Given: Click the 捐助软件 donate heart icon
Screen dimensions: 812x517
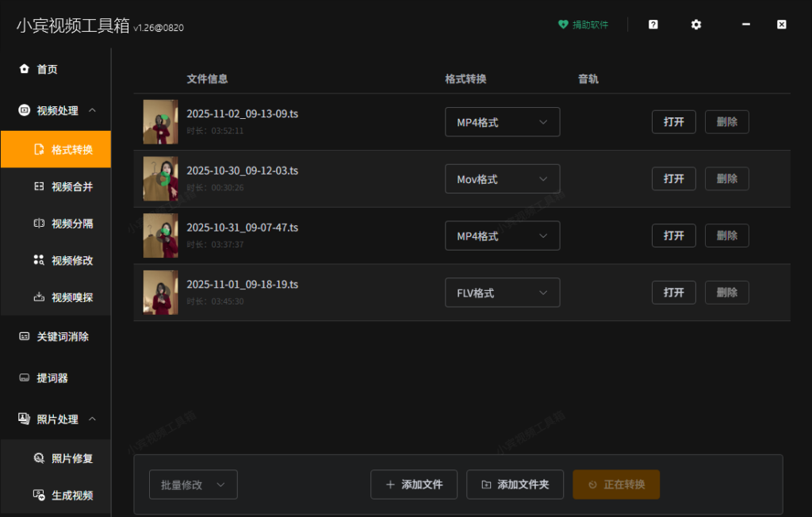Looking at the screenshot, I should [x=563, y=25].
